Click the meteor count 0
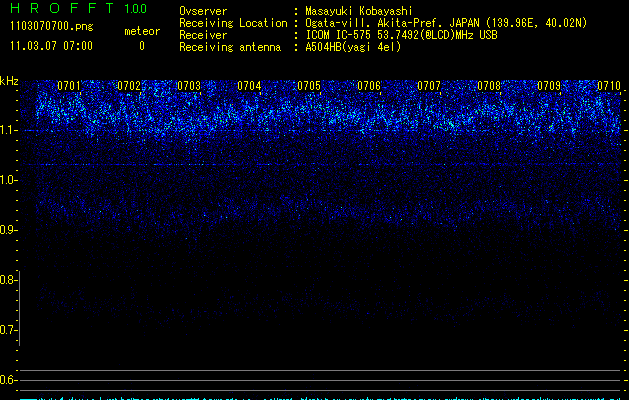The width and height of the screenshot is (629, 400). pyautogui.click(x=142, y=46)
